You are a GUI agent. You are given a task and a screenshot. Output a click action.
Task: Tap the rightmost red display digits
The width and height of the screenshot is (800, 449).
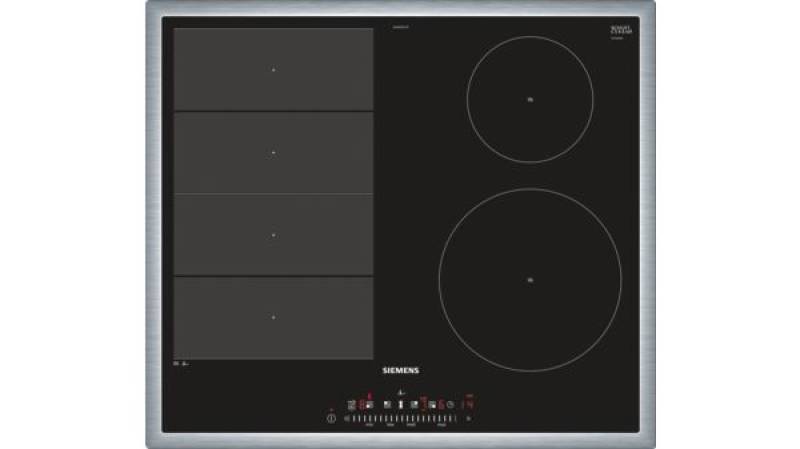click(468, 404)
